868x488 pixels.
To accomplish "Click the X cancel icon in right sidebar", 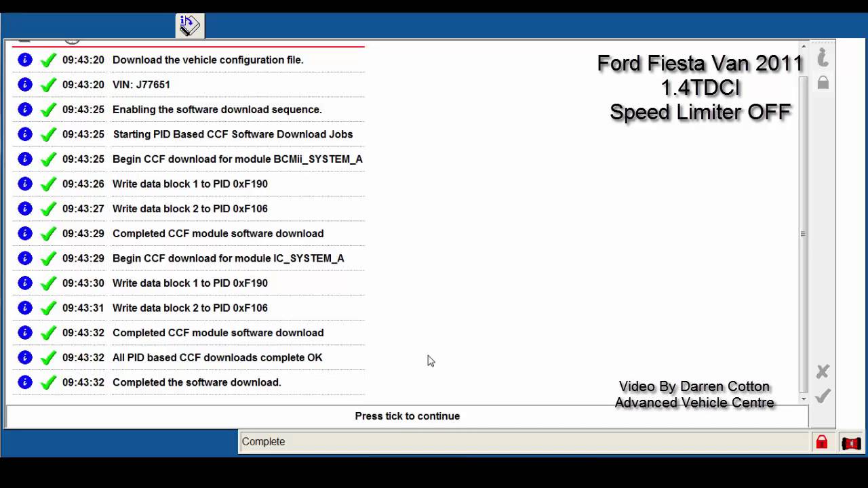I will (x=823, y=371).
